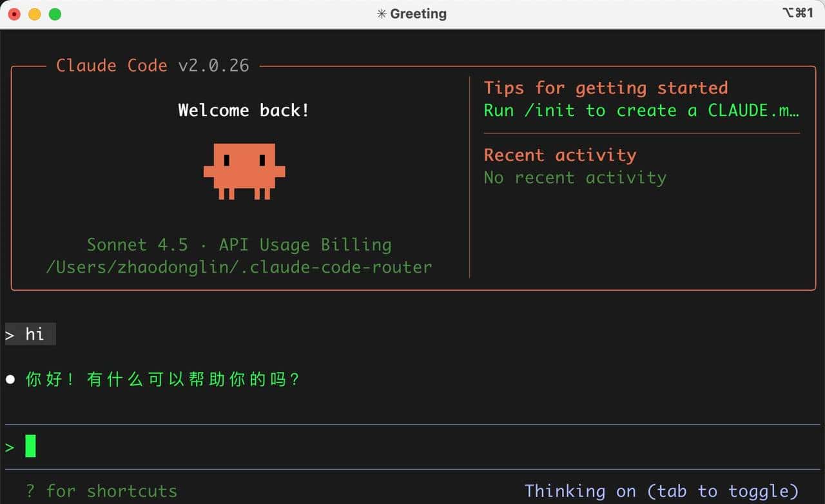
Task: Click the "Tips for getting started" heading
Action: 605,88
